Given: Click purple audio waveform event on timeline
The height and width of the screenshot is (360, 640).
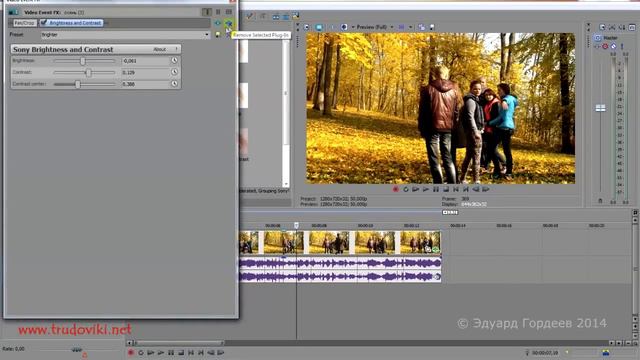Looking at the screenshot, I should tap(340, 270).
